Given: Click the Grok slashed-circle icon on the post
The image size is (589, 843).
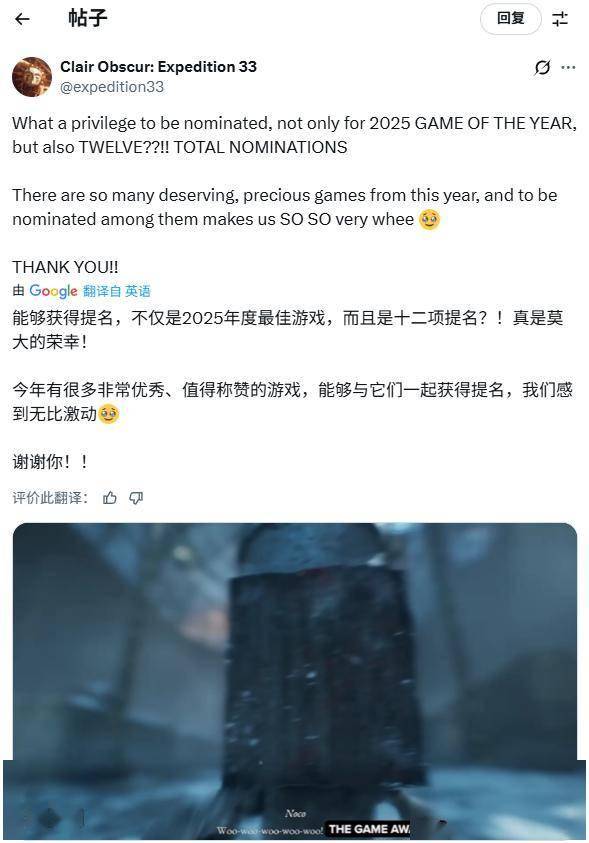Looking at the screenshot, I should (542, 67).
